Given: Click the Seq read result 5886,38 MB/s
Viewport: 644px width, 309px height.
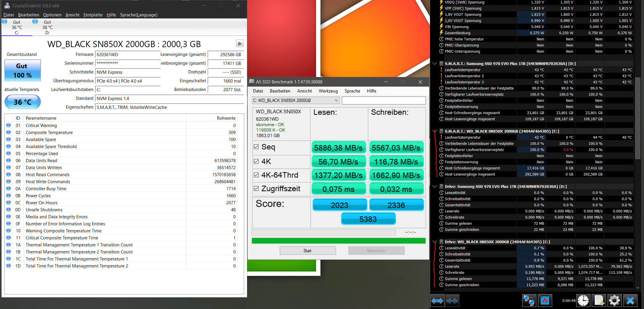Looking at the screenshot, I should pyautogui.click(x=339, y=148).
